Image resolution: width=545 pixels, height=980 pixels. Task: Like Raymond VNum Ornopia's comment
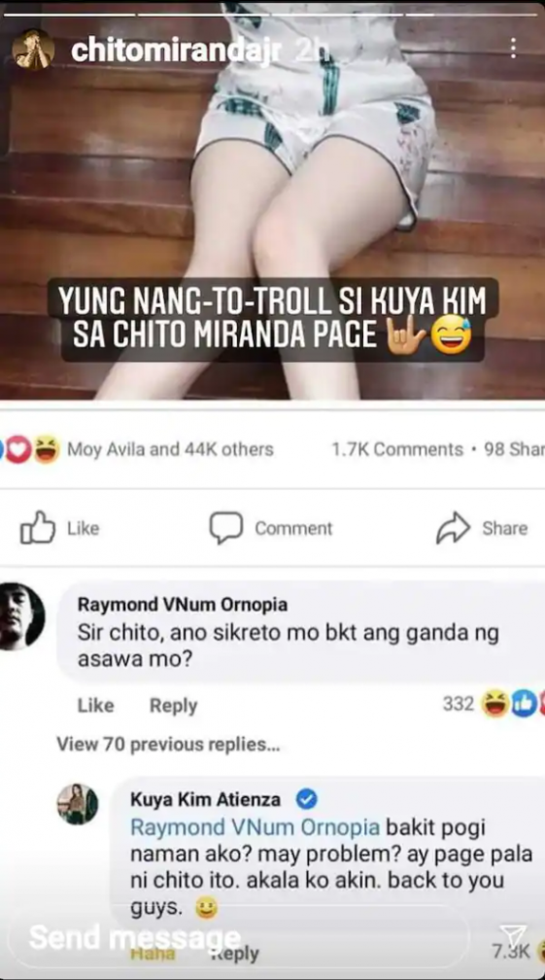coord(95,706)
